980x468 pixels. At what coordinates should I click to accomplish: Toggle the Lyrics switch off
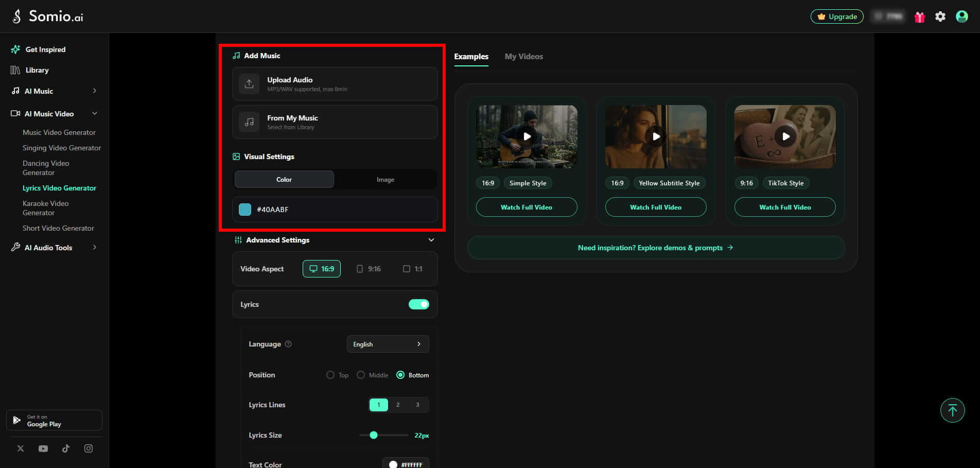(x=419, y=304)
